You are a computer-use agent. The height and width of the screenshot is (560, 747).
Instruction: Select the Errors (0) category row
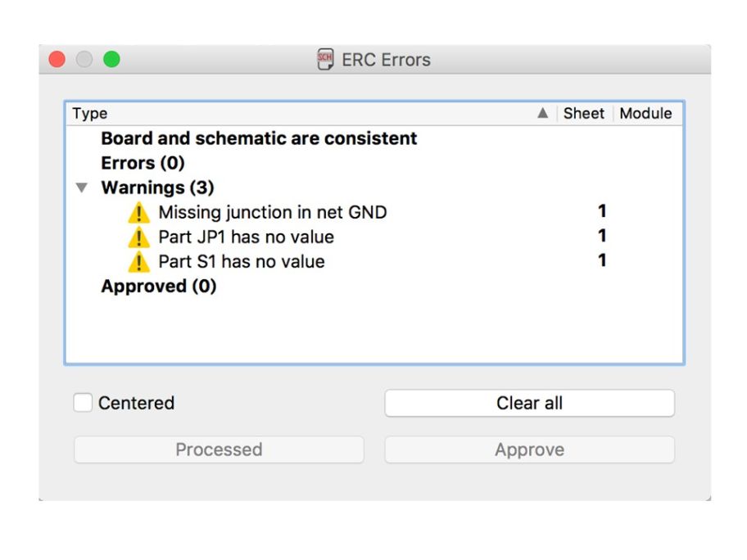[x=374, y=163]
